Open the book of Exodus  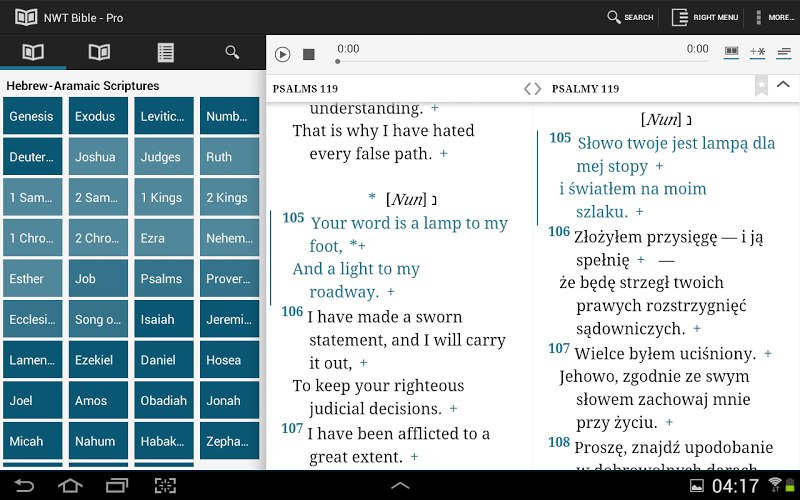[x=98, y=116]
